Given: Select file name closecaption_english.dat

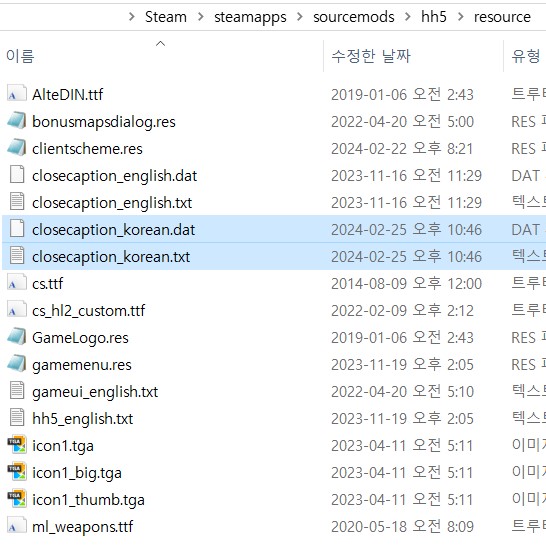Looking at the screenshot, I should coord(114,176).
